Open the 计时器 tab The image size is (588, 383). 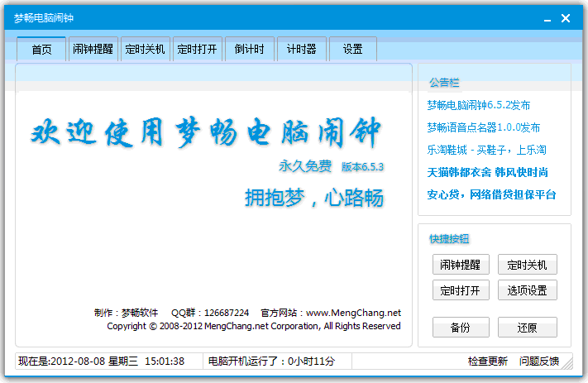[302, 49]
